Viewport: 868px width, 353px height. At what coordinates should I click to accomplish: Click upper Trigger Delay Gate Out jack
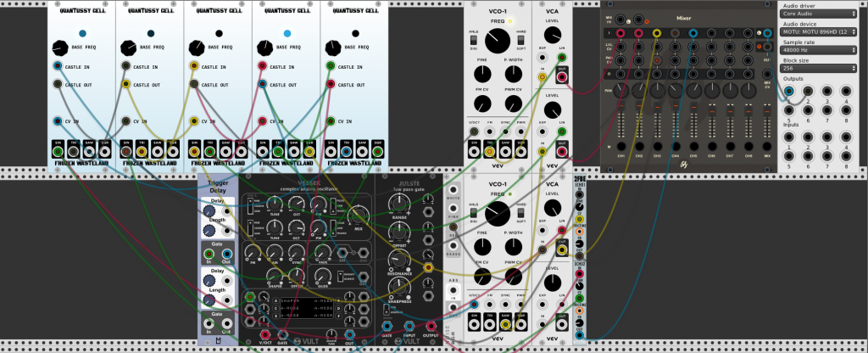pos(226,255)
